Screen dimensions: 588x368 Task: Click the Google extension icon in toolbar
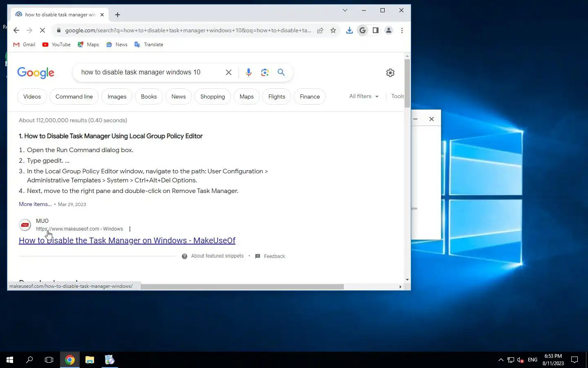(x=362, y=30)
